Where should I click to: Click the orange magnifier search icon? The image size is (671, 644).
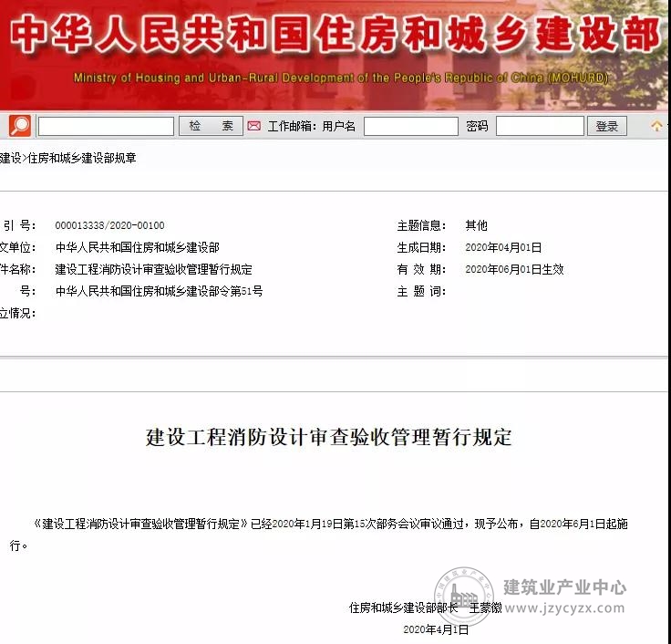pyautogui.click(x=20, y=126)
